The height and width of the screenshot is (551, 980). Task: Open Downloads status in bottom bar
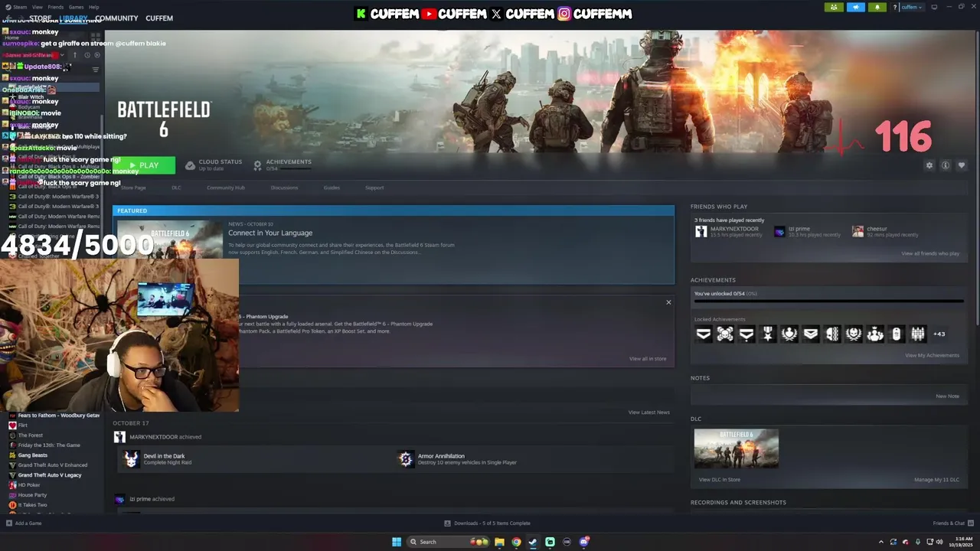(487, 523)
